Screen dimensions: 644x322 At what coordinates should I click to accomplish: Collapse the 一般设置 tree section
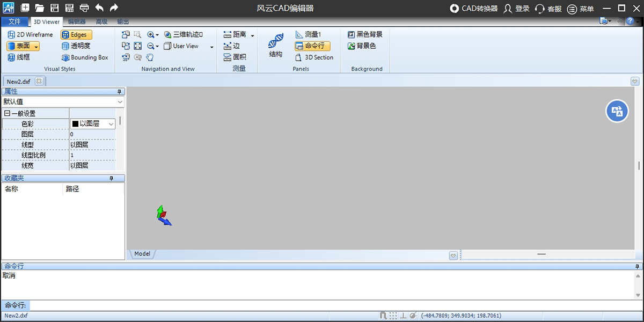(7, 114)
